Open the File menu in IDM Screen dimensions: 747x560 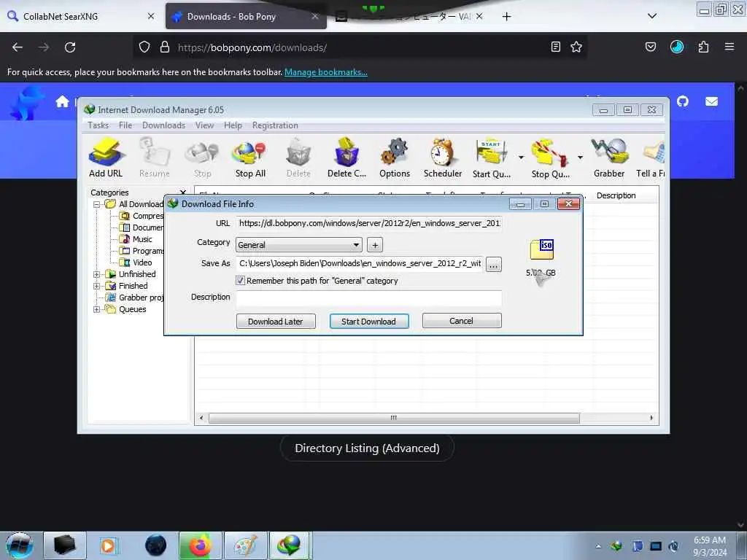125,125
